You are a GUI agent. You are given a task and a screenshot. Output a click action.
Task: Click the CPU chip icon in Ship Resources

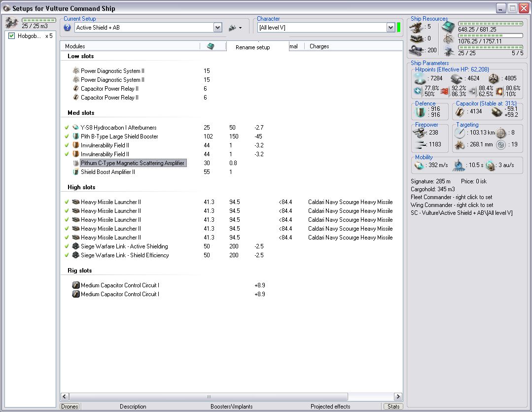(448, 28)
